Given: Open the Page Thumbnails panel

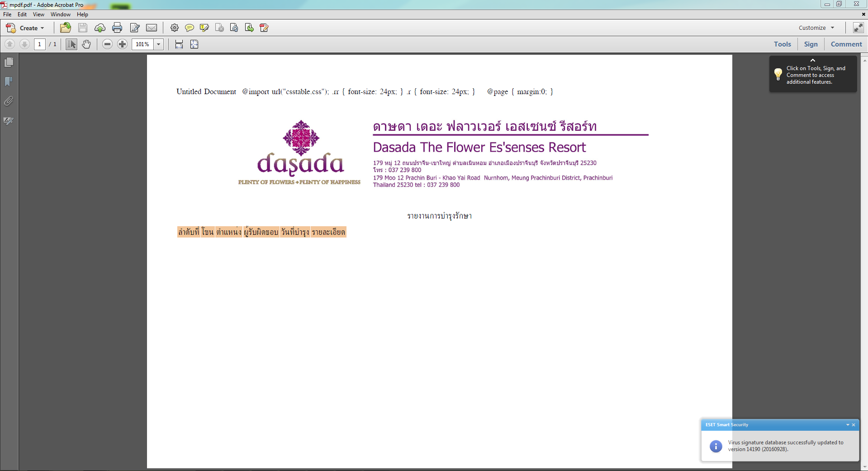Looking at the screenshot, I should tap(9, 62).
